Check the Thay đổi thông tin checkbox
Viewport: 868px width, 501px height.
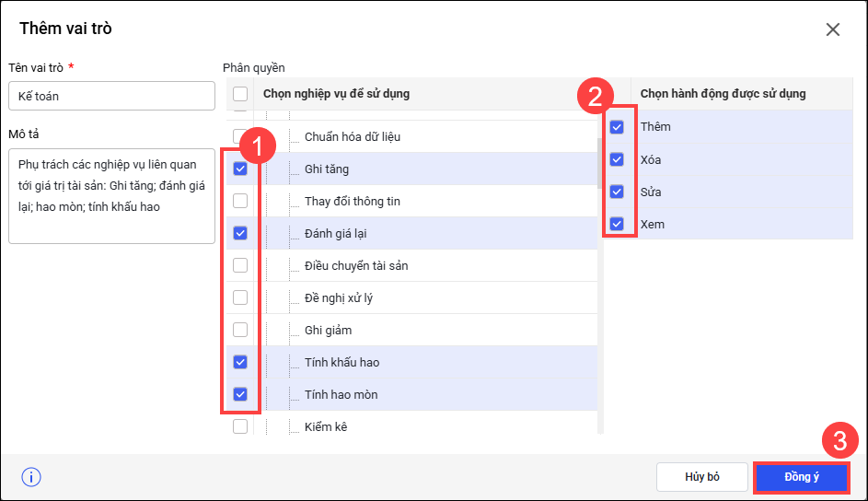pyautogui.click(x=240, y=201)
